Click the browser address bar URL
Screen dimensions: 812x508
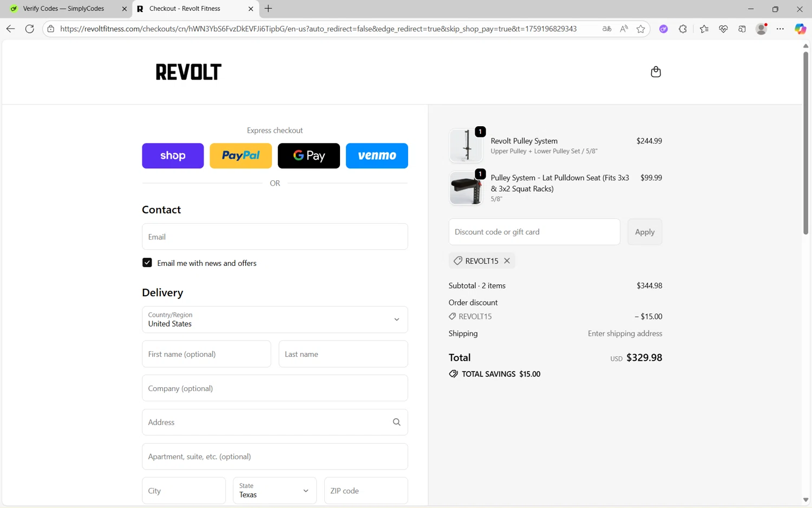pos(318,29)
